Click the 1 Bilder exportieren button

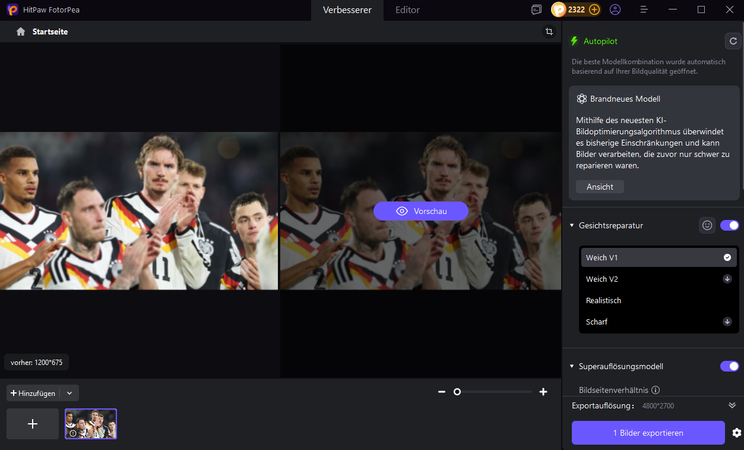[648, 433]
